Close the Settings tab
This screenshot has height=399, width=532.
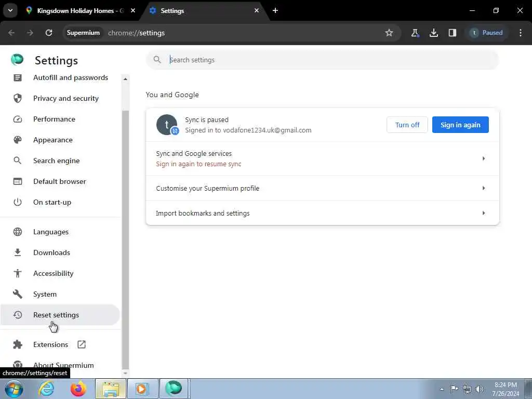point(257,11)
